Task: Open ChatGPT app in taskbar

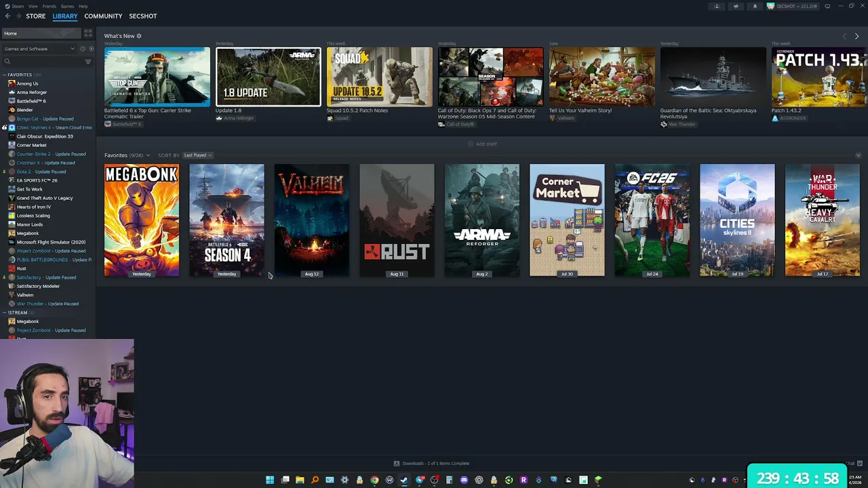Action: (x=479, y=480)
